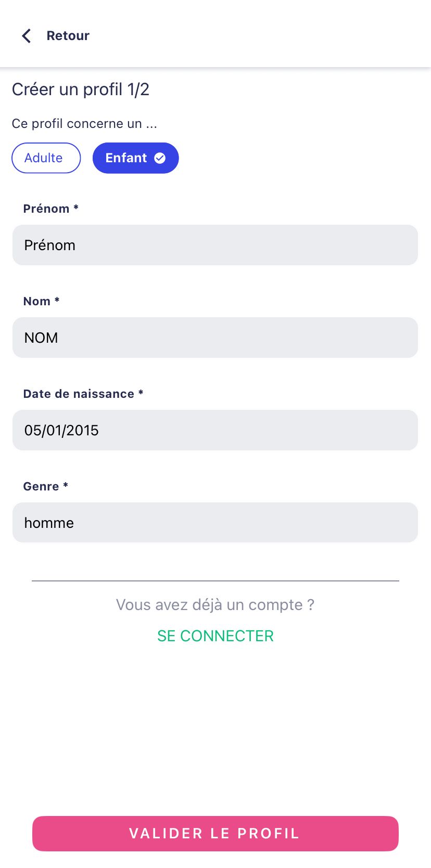Open the date field showing 05/01/2015

215,430
